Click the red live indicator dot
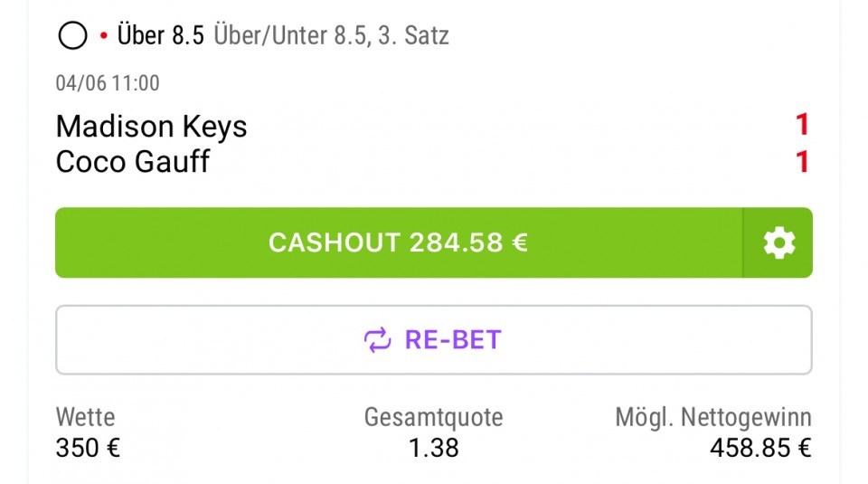Screen dimensions: 868x484 103,35
